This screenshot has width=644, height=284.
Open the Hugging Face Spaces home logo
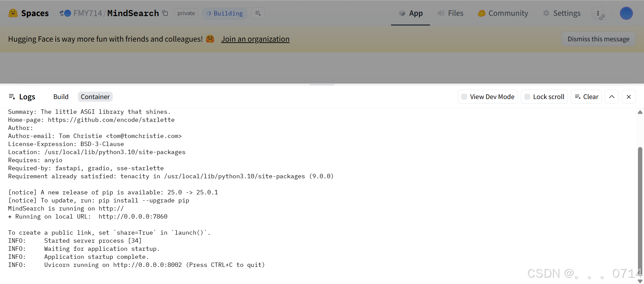point(13,13)
